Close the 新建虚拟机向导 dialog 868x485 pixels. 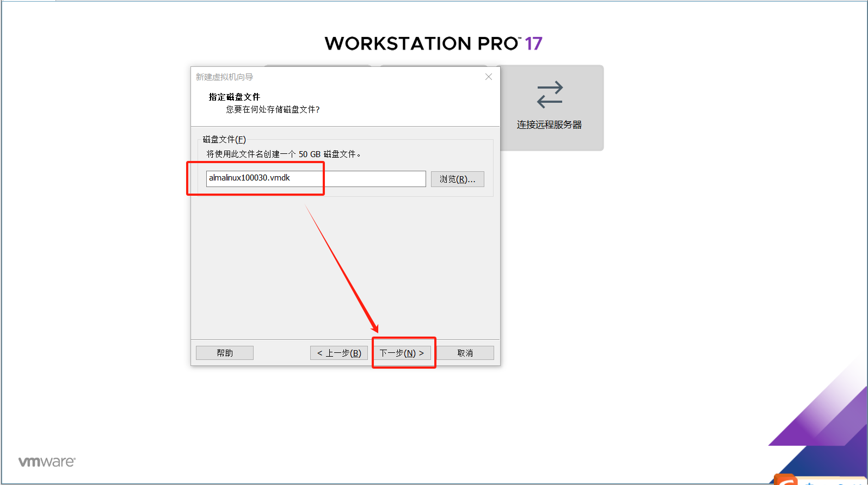tap(489, 77)
